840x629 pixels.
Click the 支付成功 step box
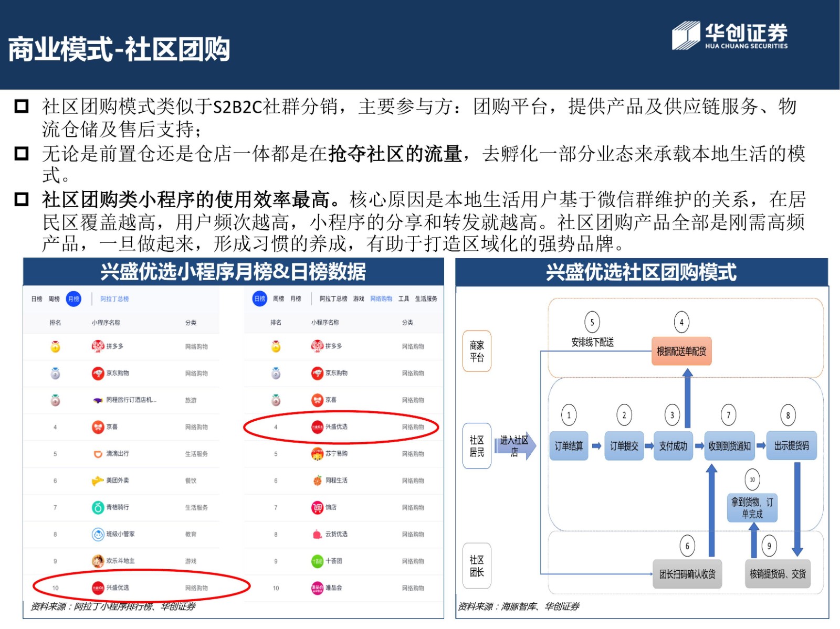pos(673,446)
